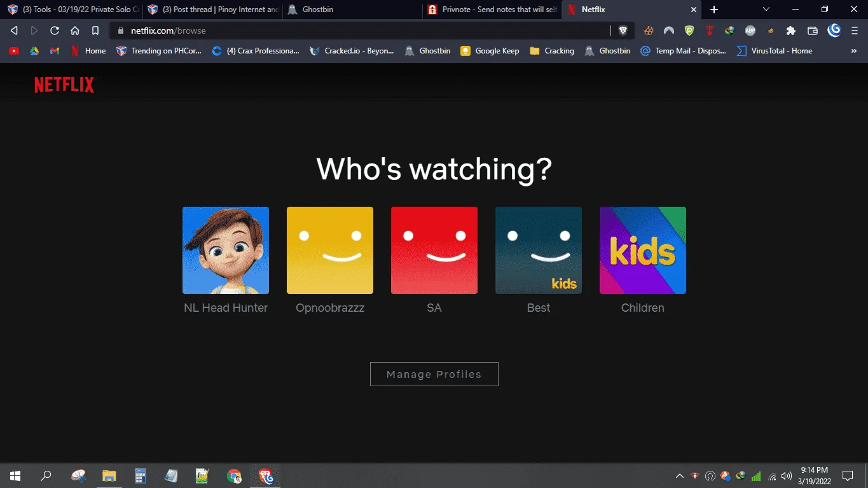Open the YouTube bookmark icon
Image resolution: width=868 pixels, height=488 pixels.
tap(14, 51)
